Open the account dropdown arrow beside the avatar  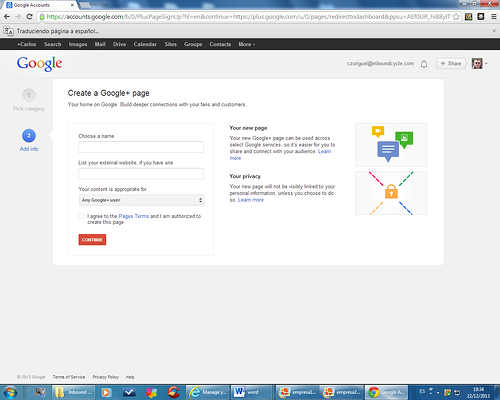486,63
